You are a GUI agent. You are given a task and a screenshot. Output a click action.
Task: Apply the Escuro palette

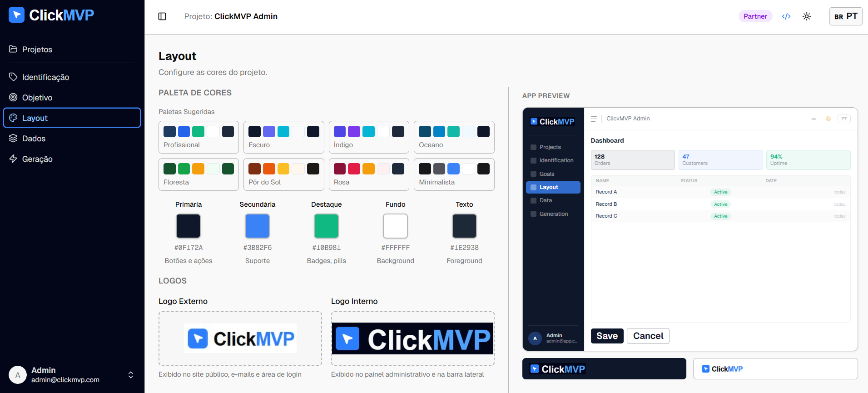[x=284, y=137]
